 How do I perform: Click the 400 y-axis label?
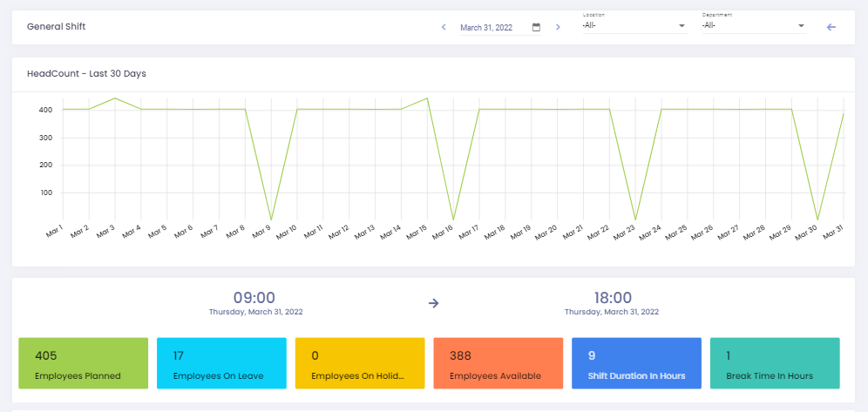[x=46, y=110]
